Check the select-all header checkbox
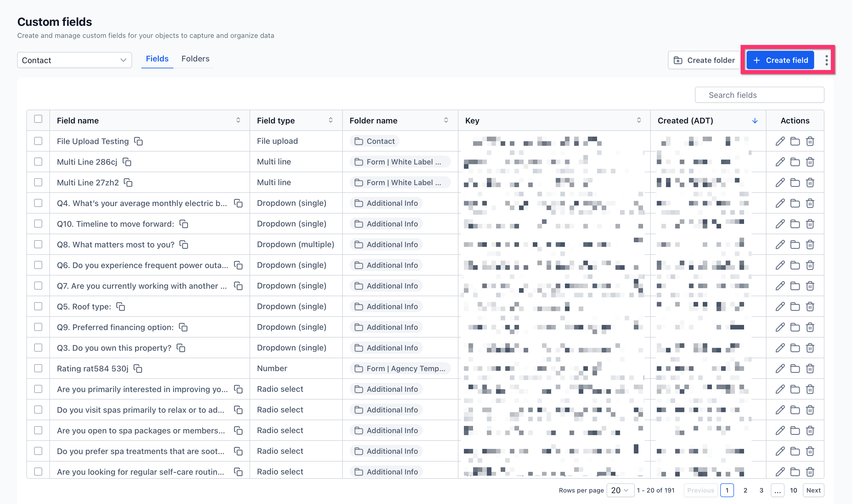Image resolution: width=852 pixels, height=504 pixels. [38, 119]
